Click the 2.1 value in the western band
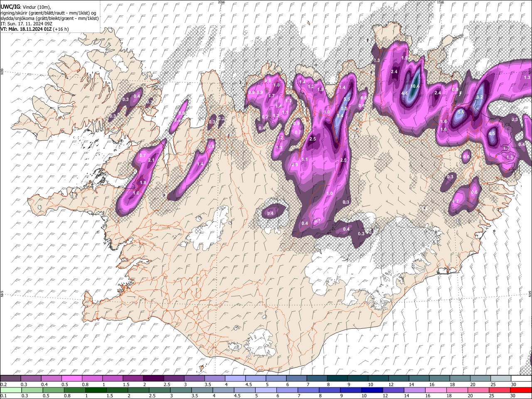Screen dimensions: 532x399 (x=151, y=160)
